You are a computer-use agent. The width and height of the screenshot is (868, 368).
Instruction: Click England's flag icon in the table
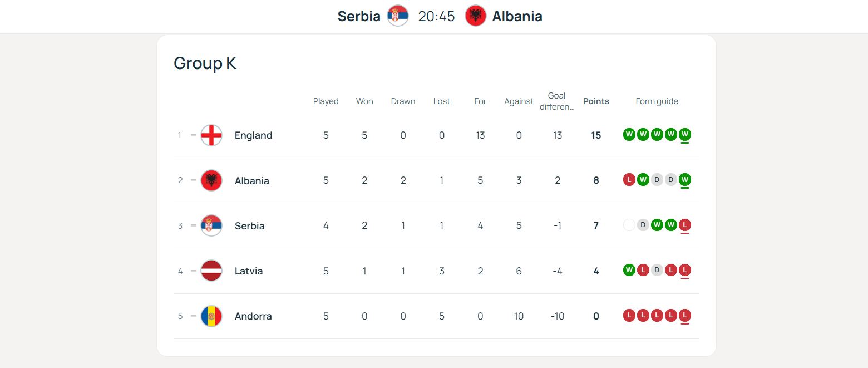[211, 135]
